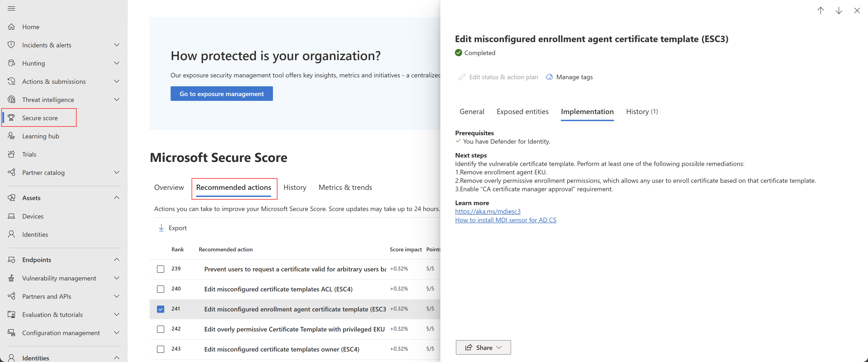Viewport: 868px width, 362px height.
Task: Collapse the Endpoints section chevron
Action: [x=117, y=260]
